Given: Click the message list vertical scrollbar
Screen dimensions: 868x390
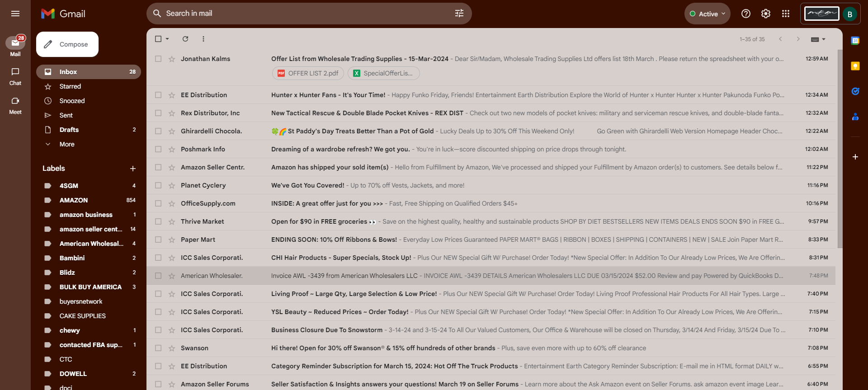Looking at the screenshot, I should pos(840,149).
